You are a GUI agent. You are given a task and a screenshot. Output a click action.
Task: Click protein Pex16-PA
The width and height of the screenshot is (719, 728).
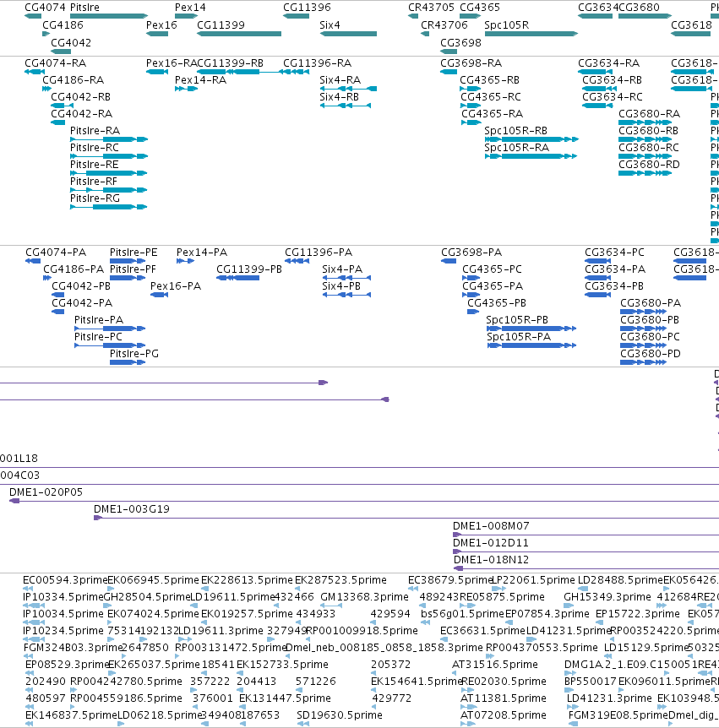click(159, 295)
